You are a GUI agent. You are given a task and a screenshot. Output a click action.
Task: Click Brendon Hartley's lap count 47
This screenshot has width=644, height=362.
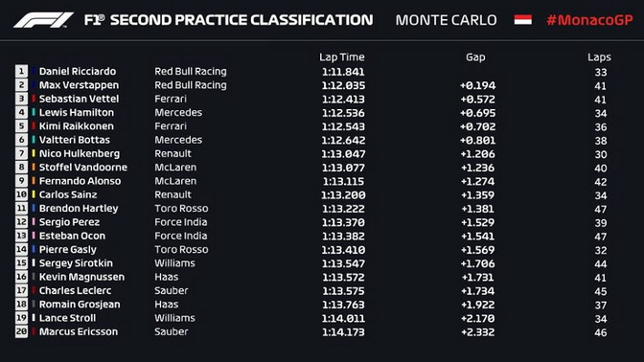tap(601, 209)
